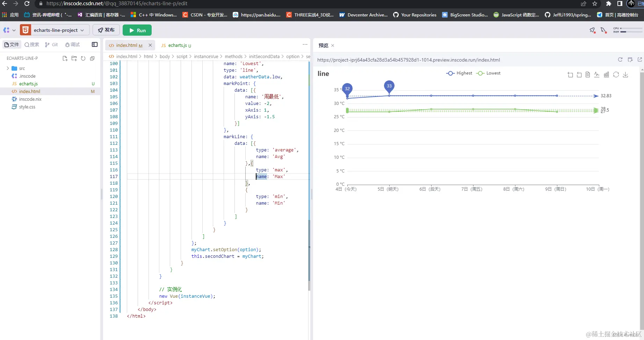Viewport: 644px width, 340px height.
Task: Select instanceVue in the breadcrumb
Action: point(206,56)
